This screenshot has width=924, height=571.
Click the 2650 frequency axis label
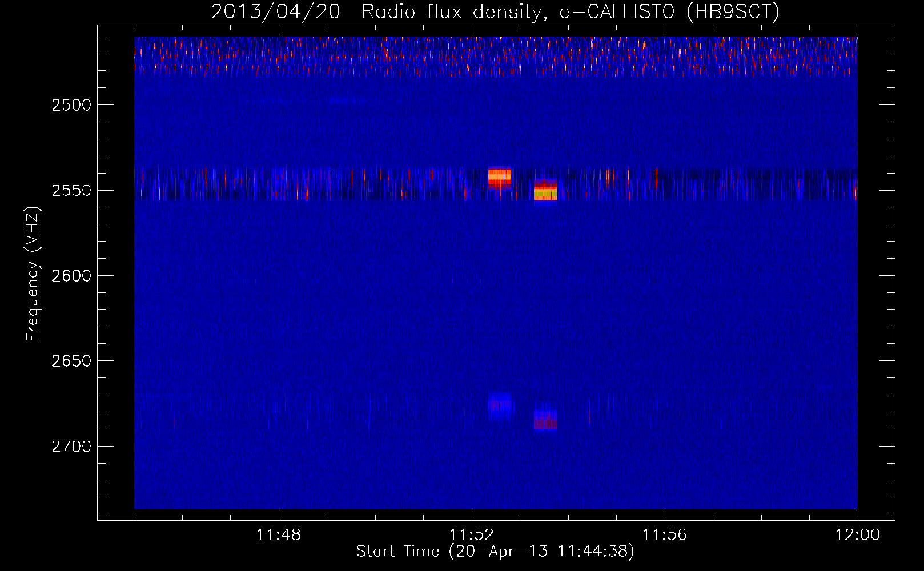71,361
